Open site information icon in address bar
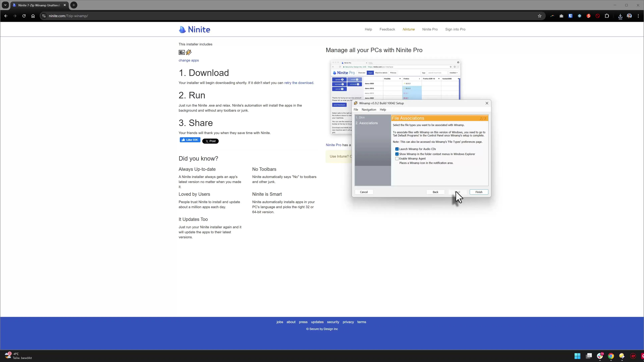 [x=44, y=16]
